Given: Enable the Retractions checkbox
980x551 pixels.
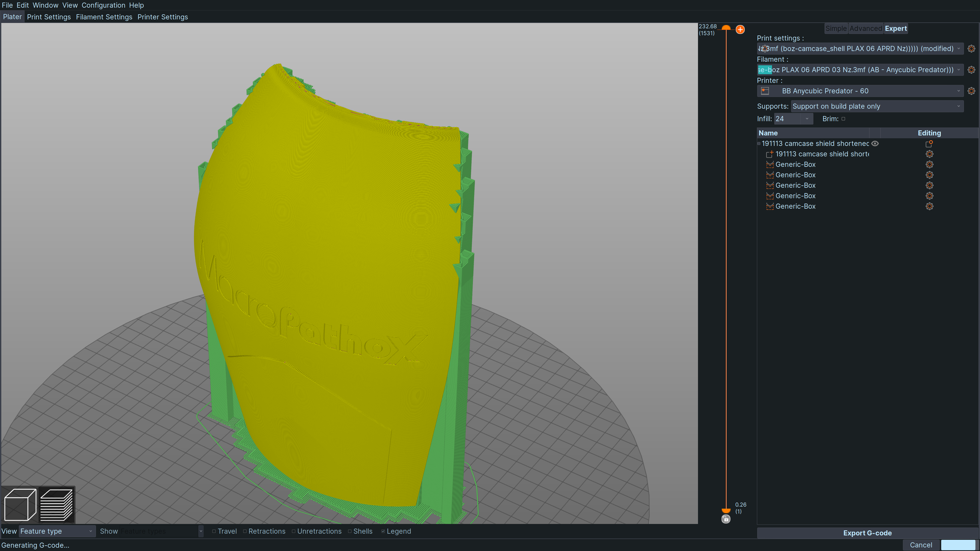Looking at the screenshot, I should click(245, 531).
